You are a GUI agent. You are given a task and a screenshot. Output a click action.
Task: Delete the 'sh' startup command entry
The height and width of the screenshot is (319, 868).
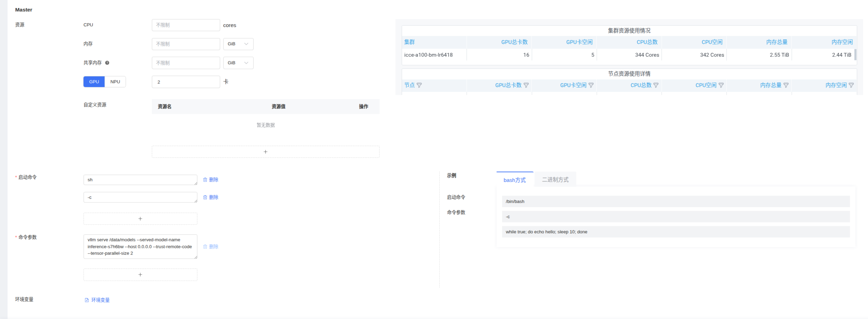(x=211, y=180)
